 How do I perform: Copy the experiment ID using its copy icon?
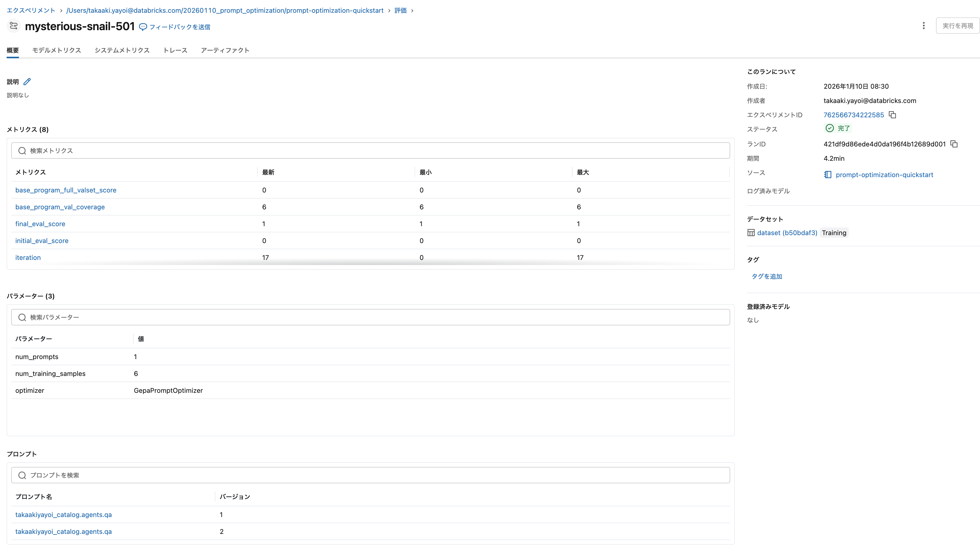pyautogui.click(x=892, y=114)
